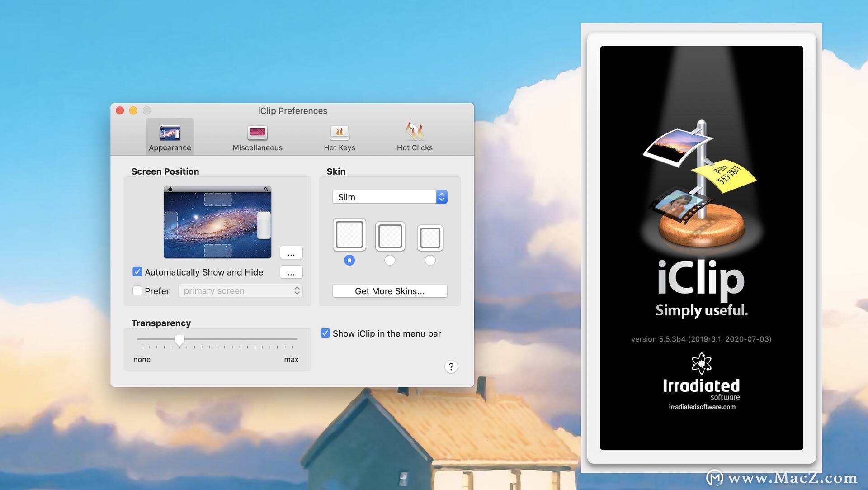Click the help question mark icon
868x490 pixels.
[x=451, y=366]
